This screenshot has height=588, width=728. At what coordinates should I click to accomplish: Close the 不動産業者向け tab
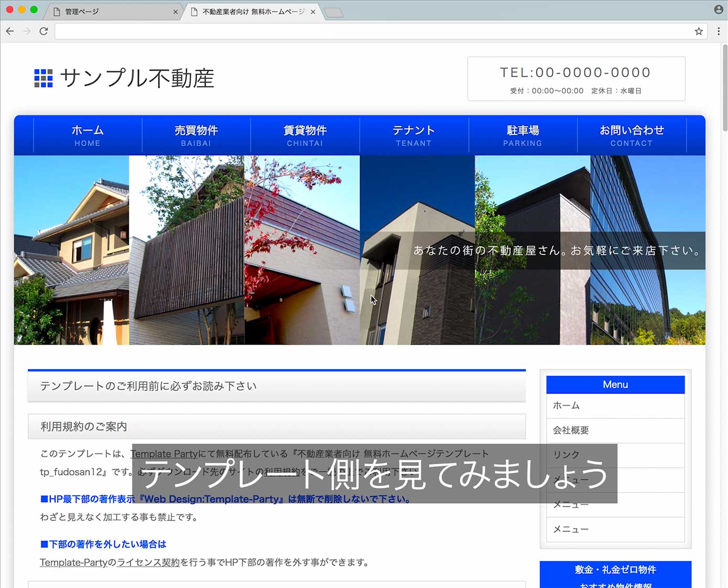(x=313, y=12)
